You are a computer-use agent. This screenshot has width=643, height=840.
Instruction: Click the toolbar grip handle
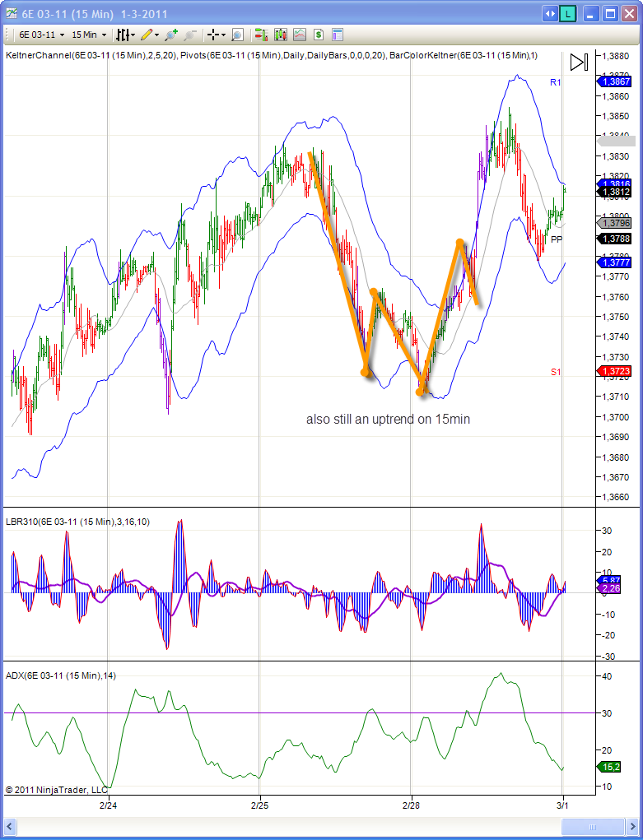(x=7, y=35)
